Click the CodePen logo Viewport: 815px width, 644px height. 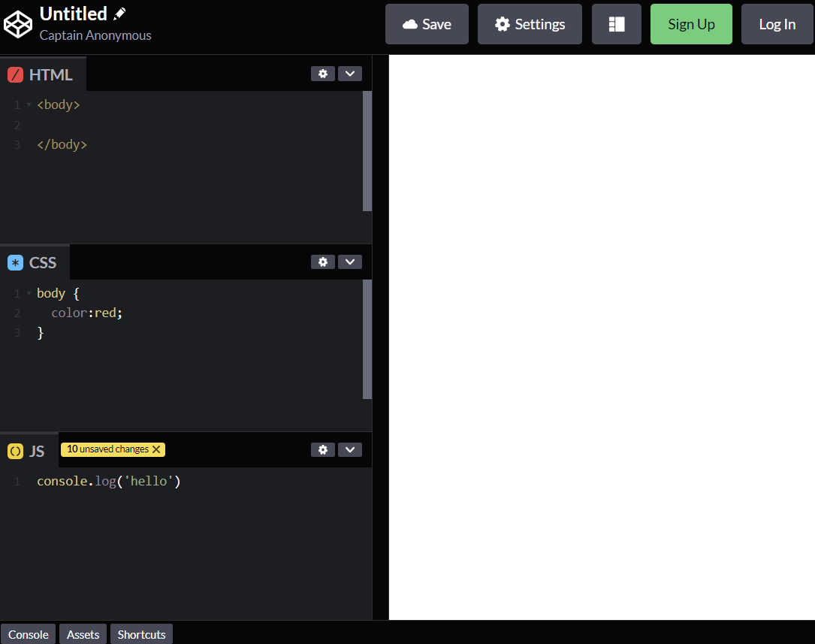pyautogui.click(x=17, y=23)
